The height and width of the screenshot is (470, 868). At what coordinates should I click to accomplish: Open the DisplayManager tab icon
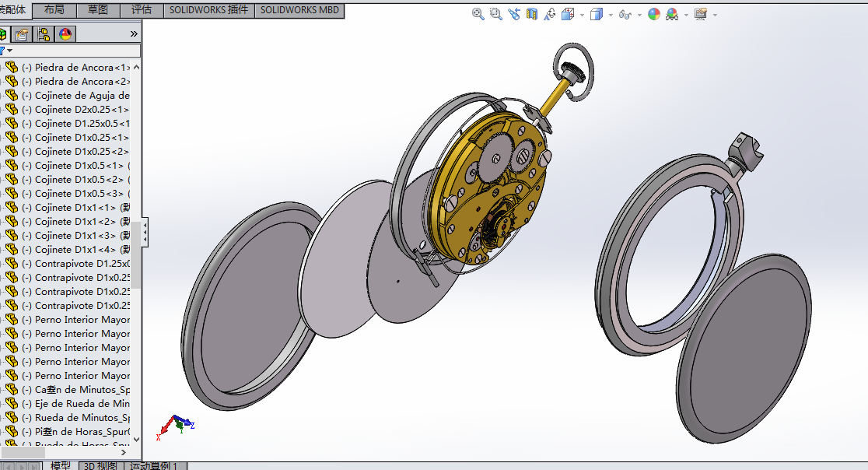point(65,34)
